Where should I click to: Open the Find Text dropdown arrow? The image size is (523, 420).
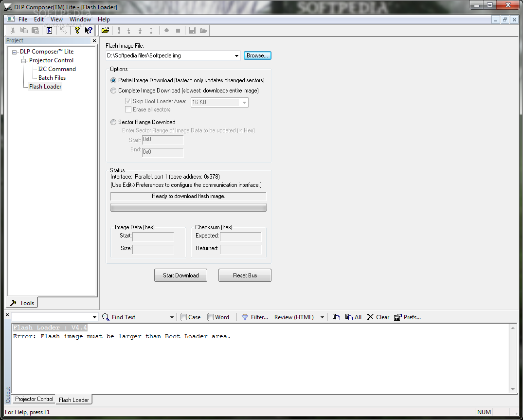[172, 317]
